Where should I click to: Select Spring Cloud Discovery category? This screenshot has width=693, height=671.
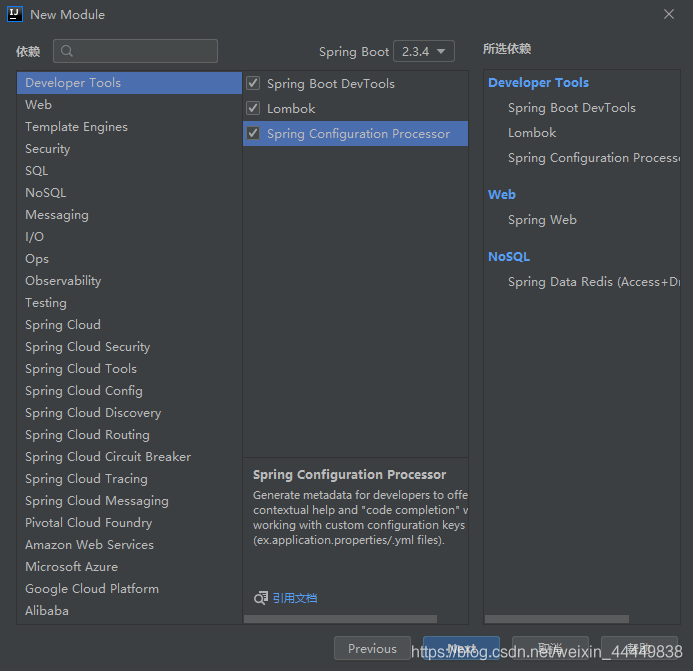pyautogui.click(x=129, y=413)
